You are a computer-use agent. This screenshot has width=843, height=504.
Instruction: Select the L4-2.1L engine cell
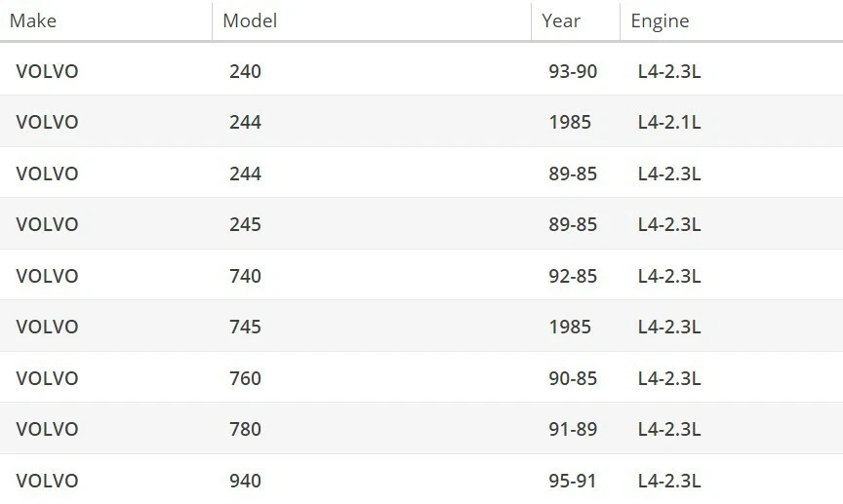click(x=669, y=122)
